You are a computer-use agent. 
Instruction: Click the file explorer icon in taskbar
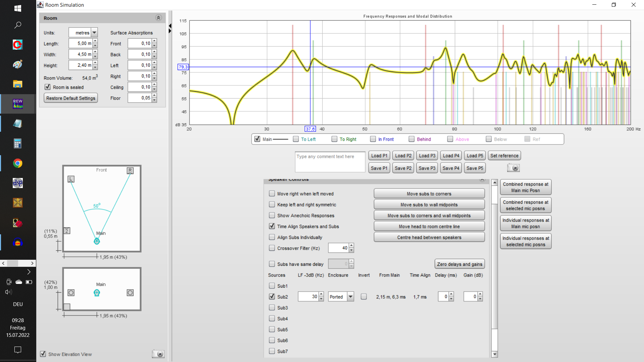(18, 84)
